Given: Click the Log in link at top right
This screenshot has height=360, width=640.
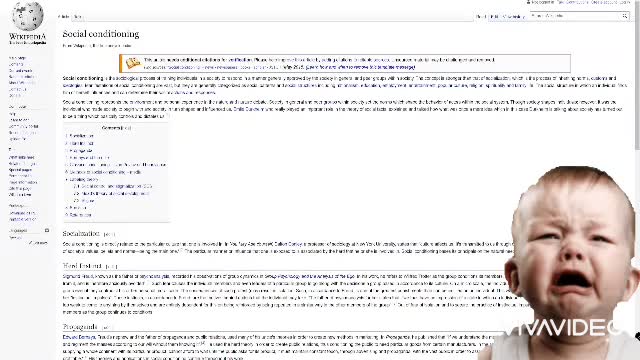Looking at the screenshot, I should [624, 2].
